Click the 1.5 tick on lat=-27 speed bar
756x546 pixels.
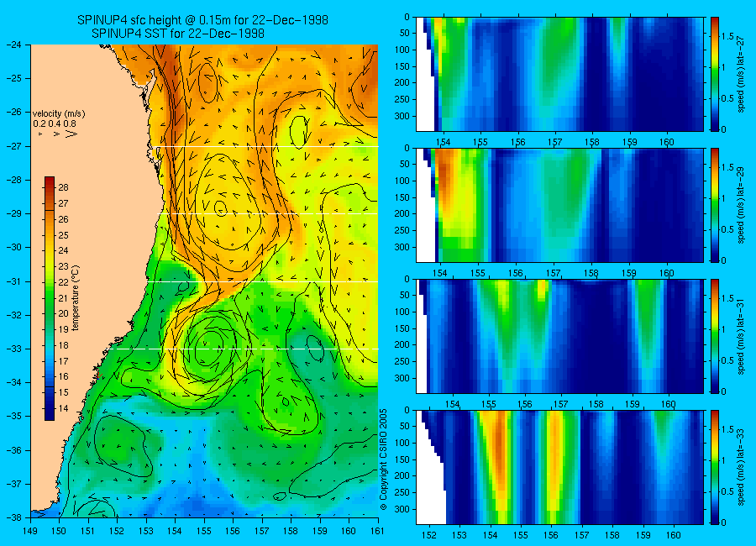click(727, 36)
